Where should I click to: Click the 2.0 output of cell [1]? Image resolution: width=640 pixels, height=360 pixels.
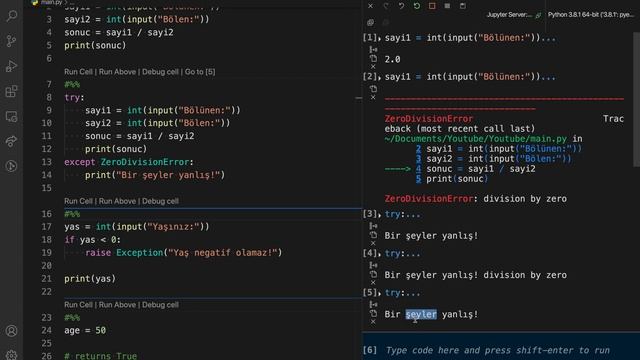point(392,60)
